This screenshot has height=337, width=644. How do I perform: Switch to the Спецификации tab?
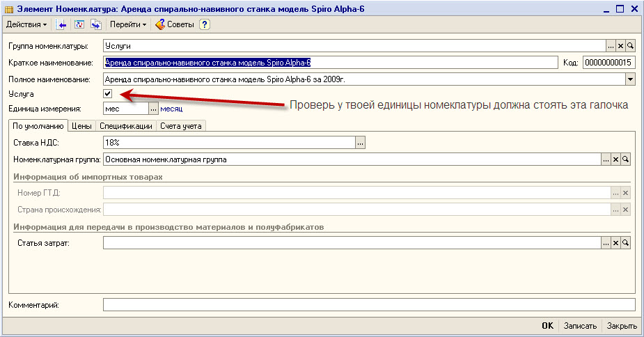[x=125, y=126]
